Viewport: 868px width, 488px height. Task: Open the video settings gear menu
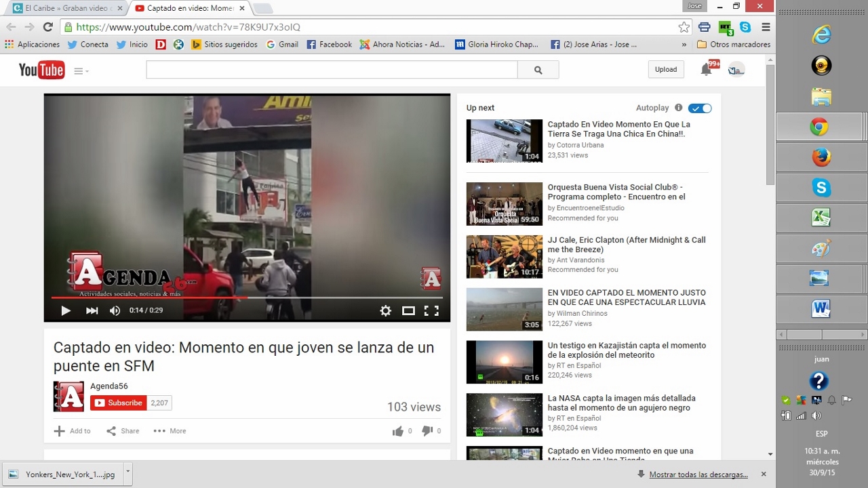(385, 310)
